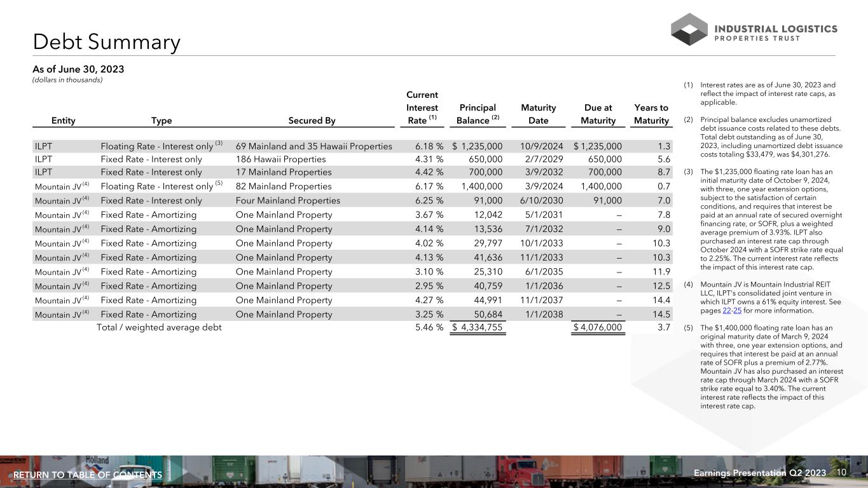Screen dimensions: 868x488
Task: Select the Due at Maturity column header
Action: coord(598,114)
